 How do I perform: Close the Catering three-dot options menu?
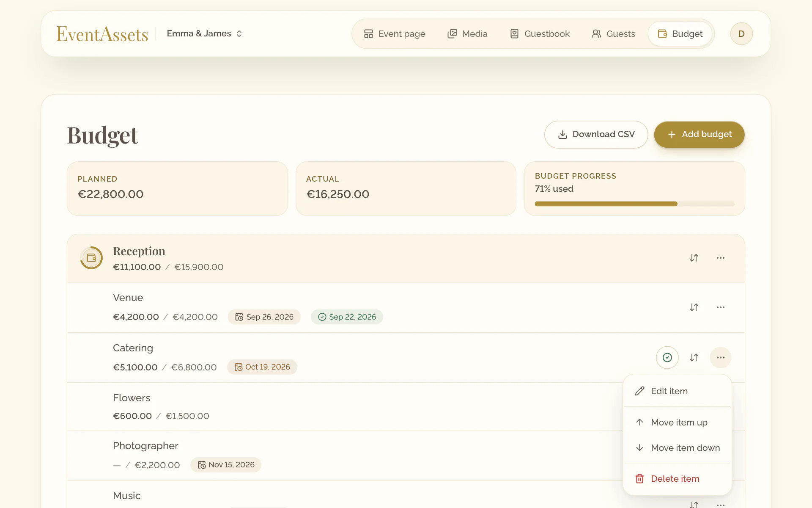721,358
